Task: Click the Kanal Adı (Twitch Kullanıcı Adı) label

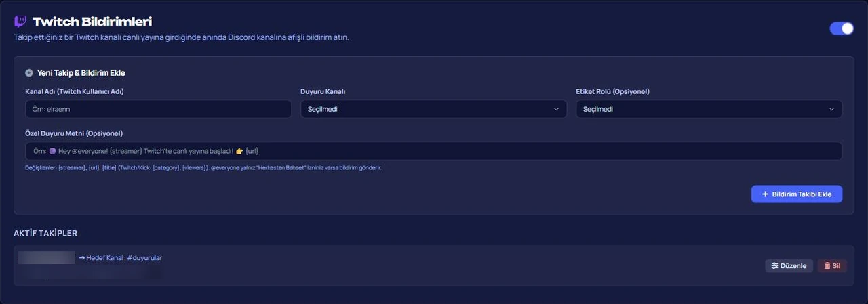Action: click(x=75, y=91)
